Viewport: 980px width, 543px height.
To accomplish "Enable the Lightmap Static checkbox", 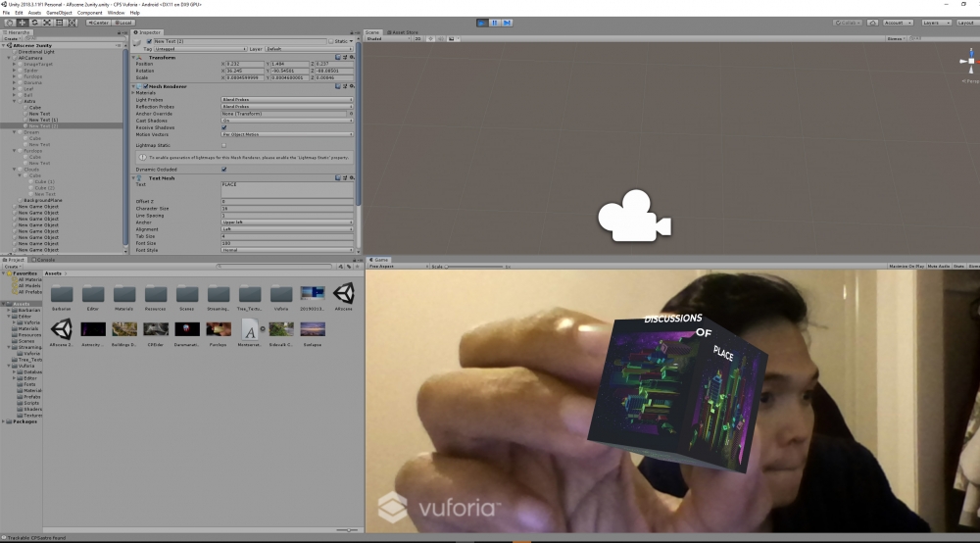I will [224, 145].
